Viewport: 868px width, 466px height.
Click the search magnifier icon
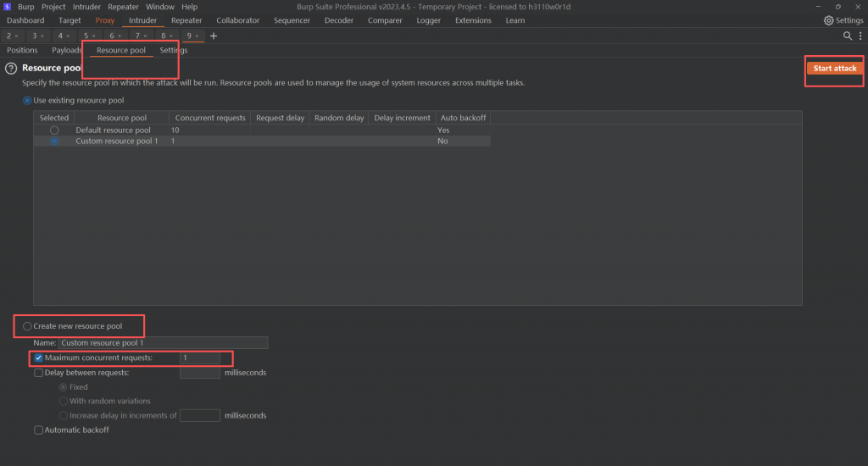[x=847, y=36]
